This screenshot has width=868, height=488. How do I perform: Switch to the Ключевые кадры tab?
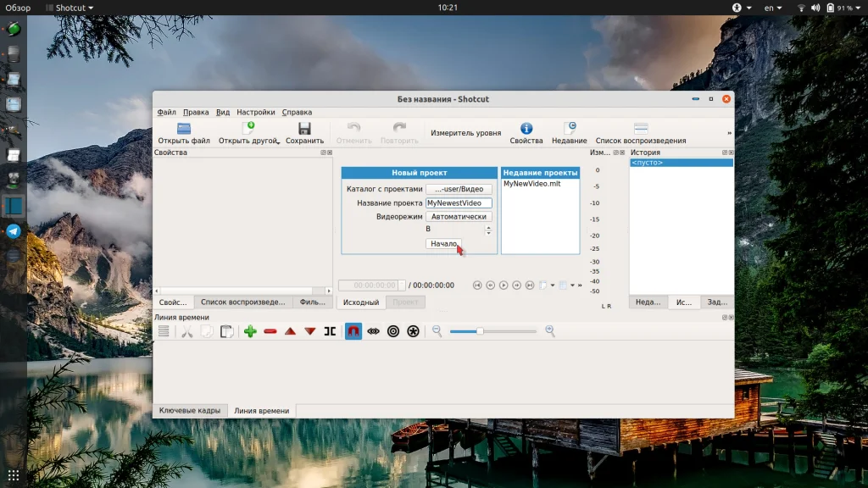pos(190,410)
